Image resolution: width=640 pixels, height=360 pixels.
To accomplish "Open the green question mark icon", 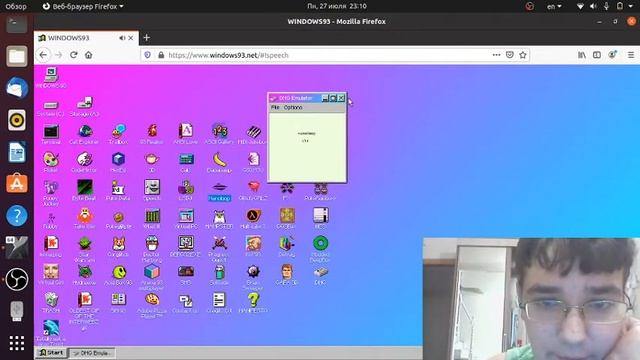I will pyautogui.click(x=253, y=300).
